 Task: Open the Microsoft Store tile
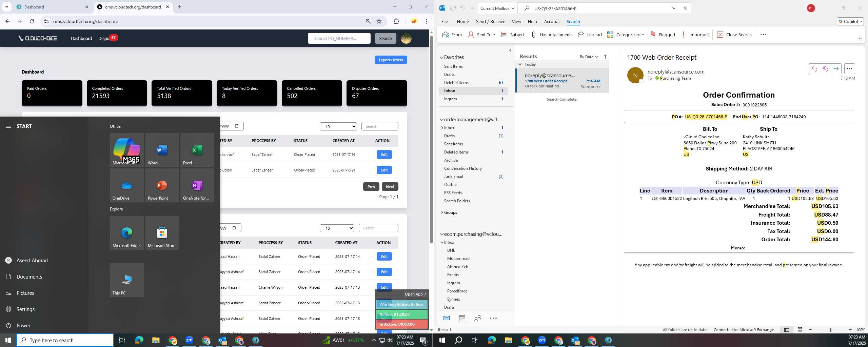point(162,233)
